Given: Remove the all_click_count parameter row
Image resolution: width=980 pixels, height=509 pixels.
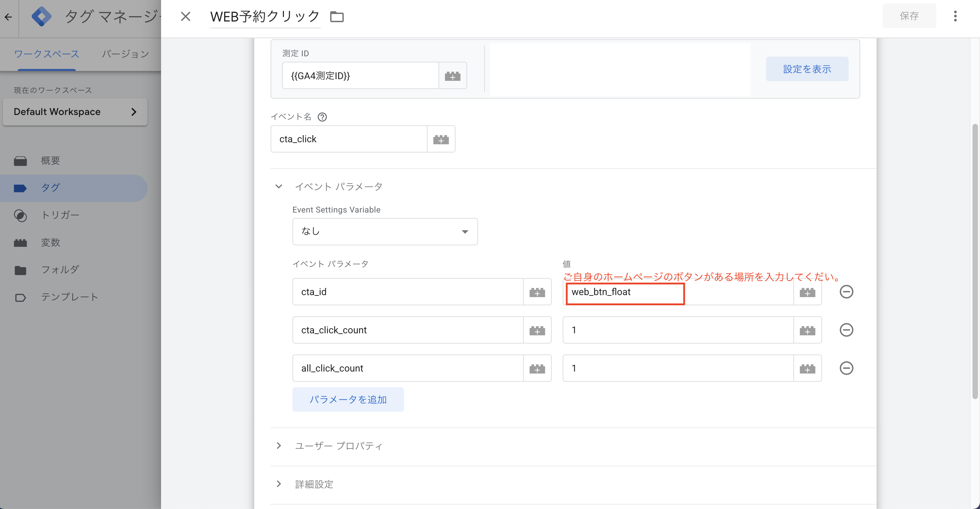Looking at the screenshot, I should coord(846,368).
